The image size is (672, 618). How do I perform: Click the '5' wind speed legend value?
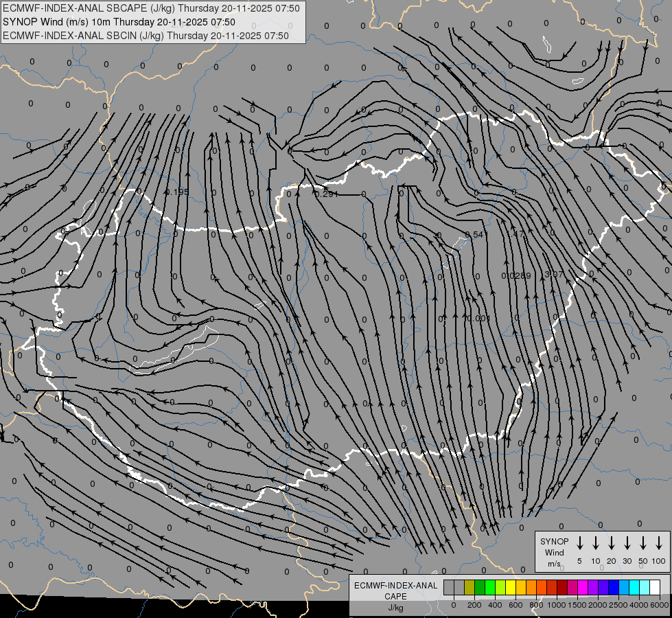579,561
